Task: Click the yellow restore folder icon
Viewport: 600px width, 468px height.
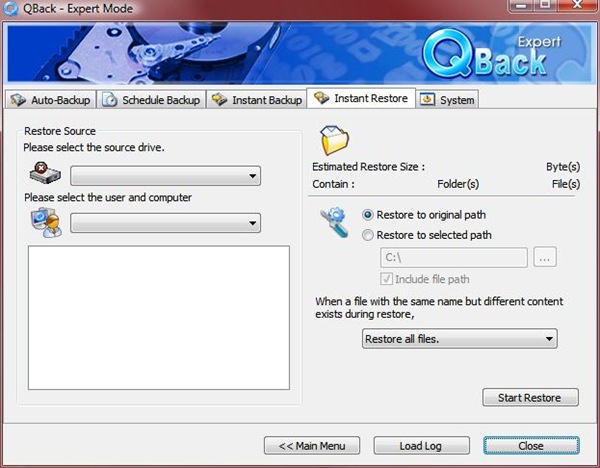Action: tap(333, 139)
